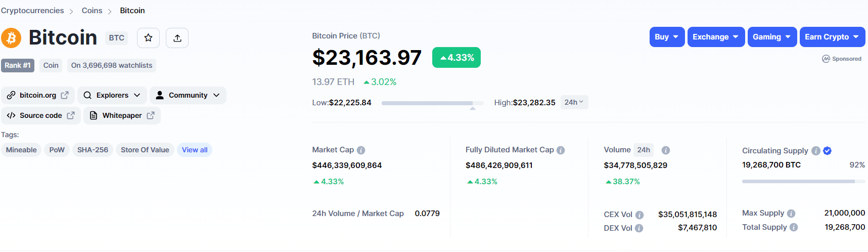Go to Cryptocurrencies breadcrumb

32,11
